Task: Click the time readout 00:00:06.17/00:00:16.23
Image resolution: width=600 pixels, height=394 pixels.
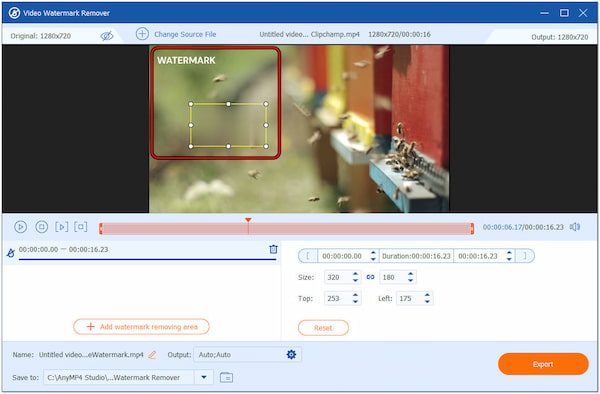Action: coord(523,227)
